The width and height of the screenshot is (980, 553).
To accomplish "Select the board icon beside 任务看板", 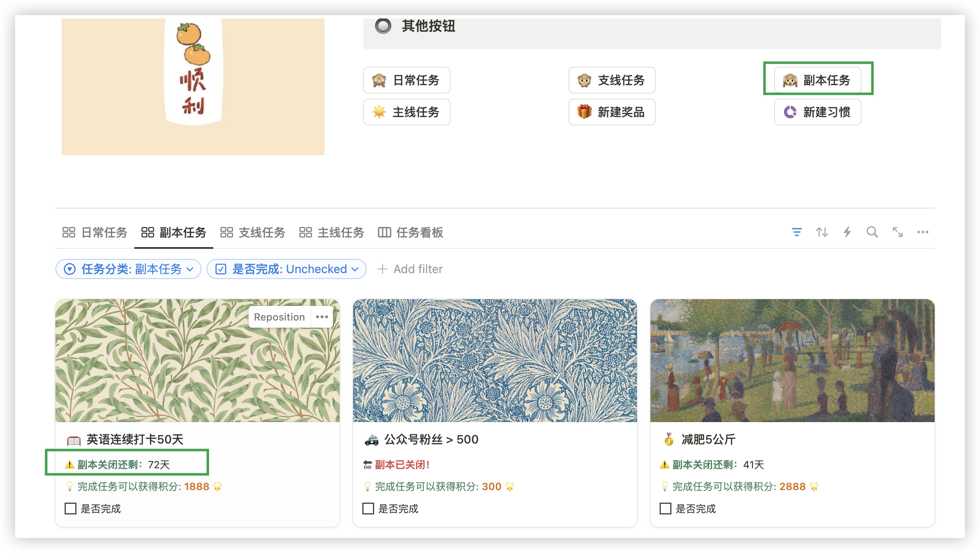I will [x=384, y=232].
